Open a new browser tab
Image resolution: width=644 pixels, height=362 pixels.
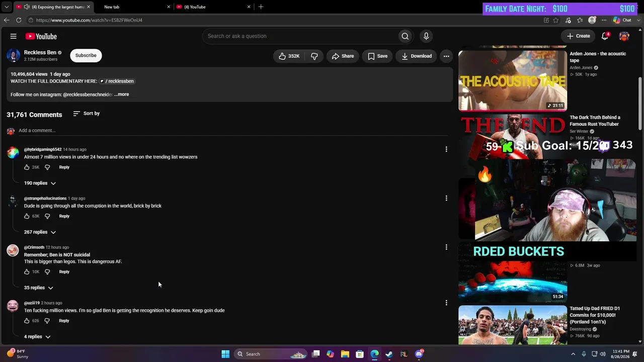click(x=261, y=7)
